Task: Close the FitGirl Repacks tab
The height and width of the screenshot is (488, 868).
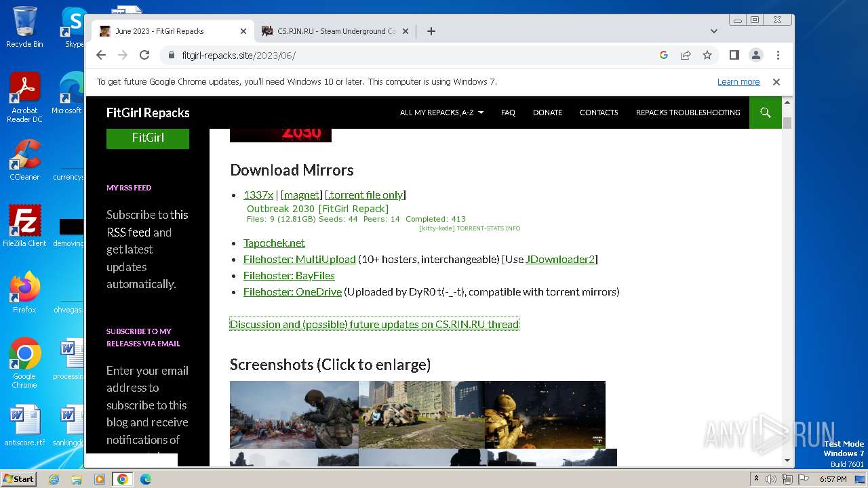Action: coord(243,31)
